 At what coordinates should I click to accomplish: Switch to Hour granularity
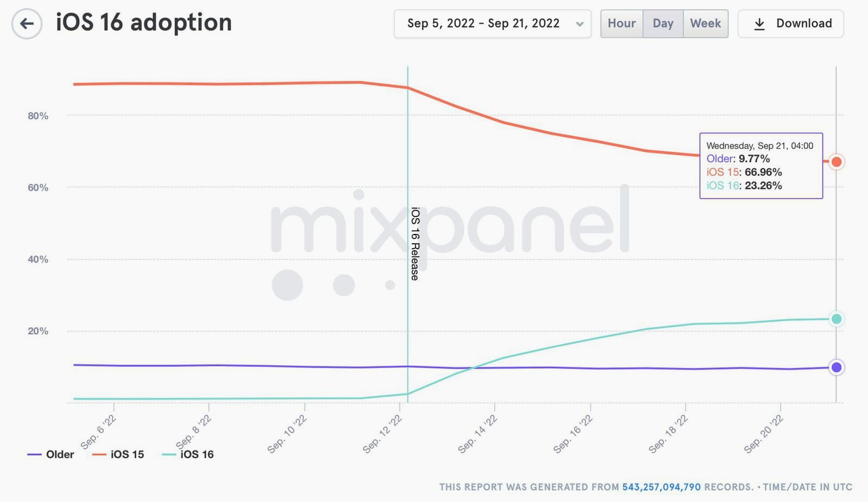click(x=622, y=23)
